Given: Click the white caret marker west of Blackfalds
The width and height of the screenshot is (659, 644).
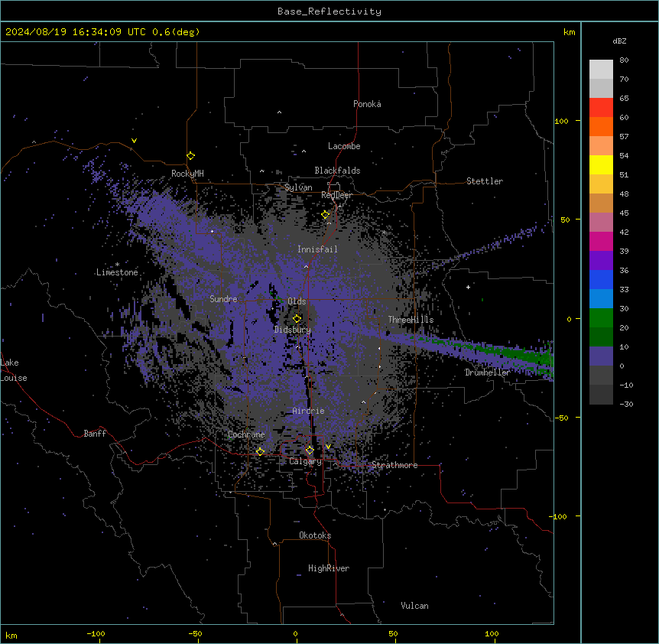Looking at the screenshot, I should 261,171.
